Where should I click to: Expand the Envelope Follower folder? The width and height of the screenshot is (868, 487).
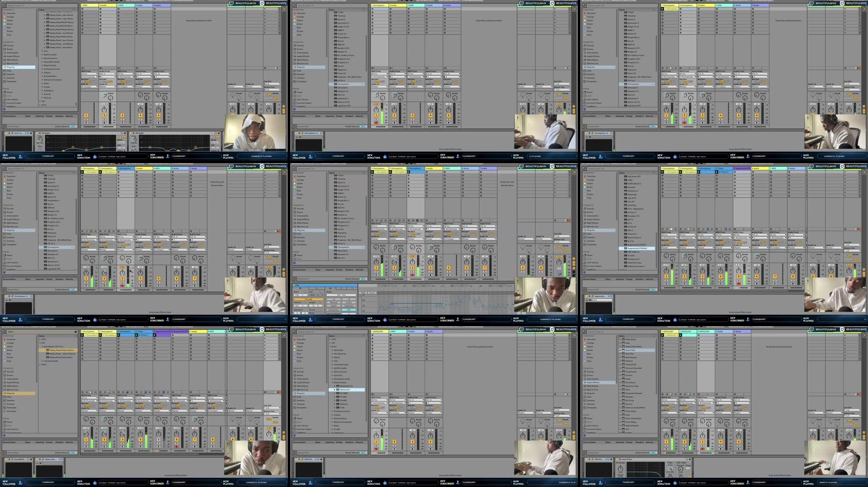(x=620, y=393)
